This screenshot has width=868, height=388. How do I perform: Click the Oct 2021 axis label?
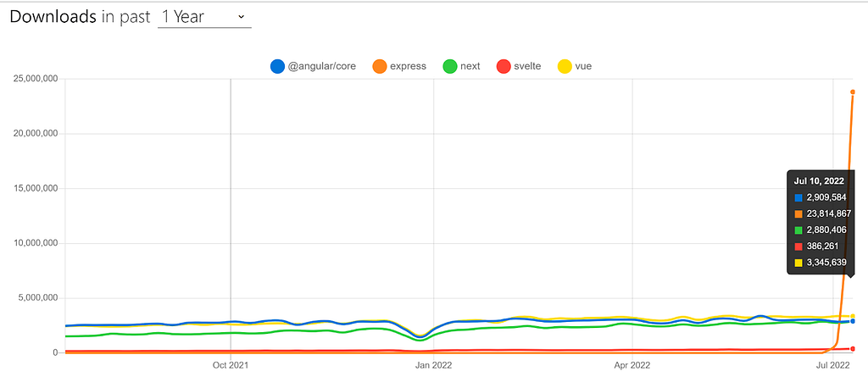coord(230,365)
